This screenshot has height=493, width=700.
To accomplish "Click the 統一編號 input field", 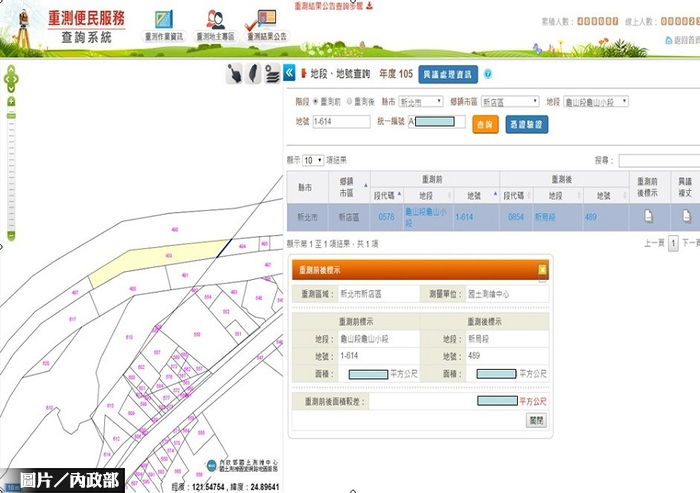I will point(437,121).
